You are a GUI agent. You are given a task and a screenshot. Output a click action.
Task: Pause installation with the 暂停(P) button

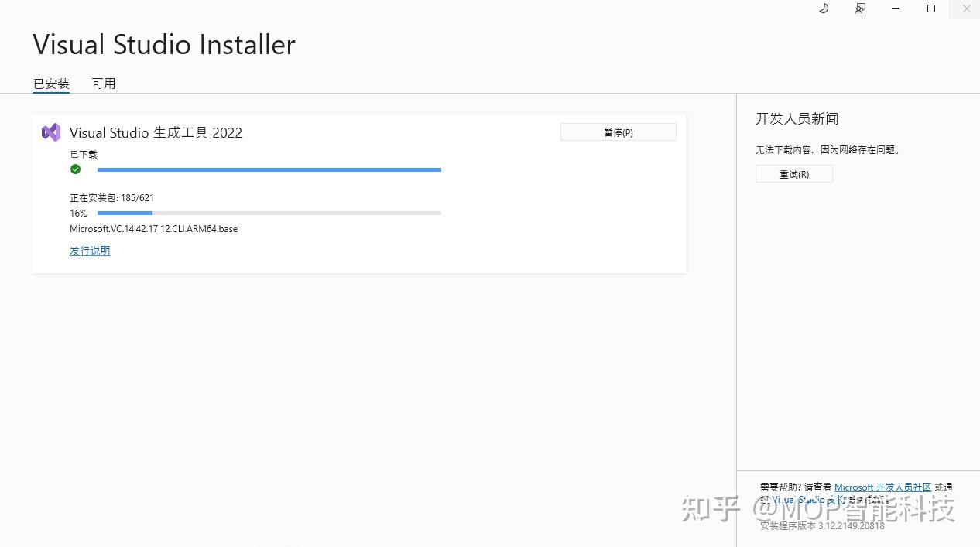pyautogui.click(x=618, y=132)
